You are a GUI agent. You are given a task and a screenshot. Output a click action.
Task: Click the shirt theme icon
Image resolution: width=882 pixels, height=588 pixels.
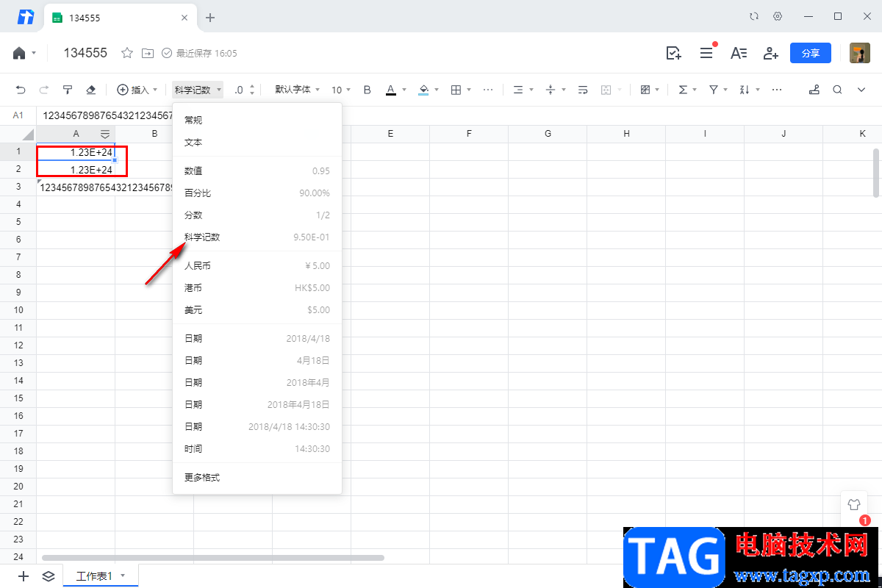pyautogui.click(x=853, y=505)
